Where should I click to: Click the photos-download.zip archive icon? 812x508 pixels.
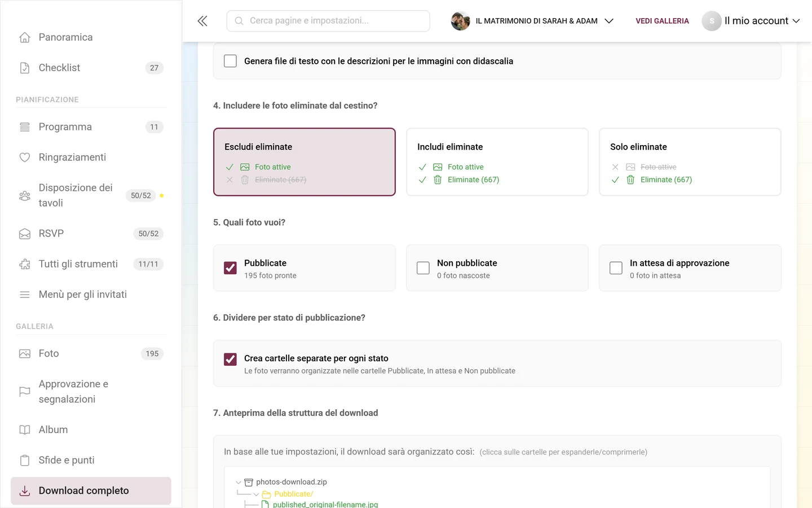tap(249, 482)
